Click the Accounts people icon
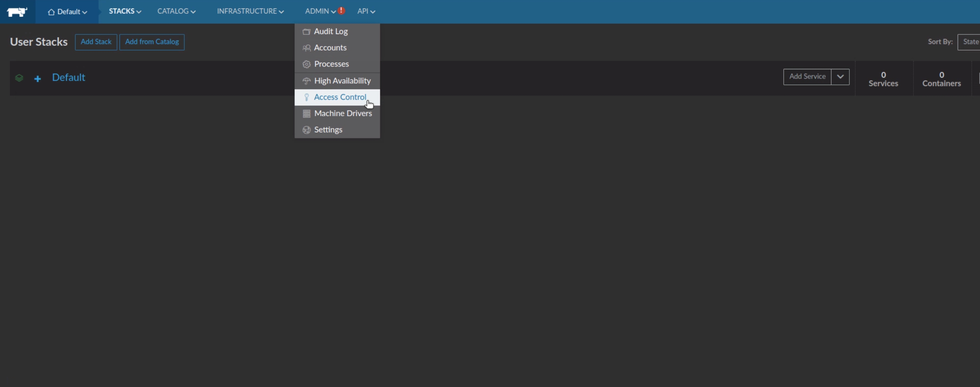Viewport: 980px width, 387px height. (307, 48)
